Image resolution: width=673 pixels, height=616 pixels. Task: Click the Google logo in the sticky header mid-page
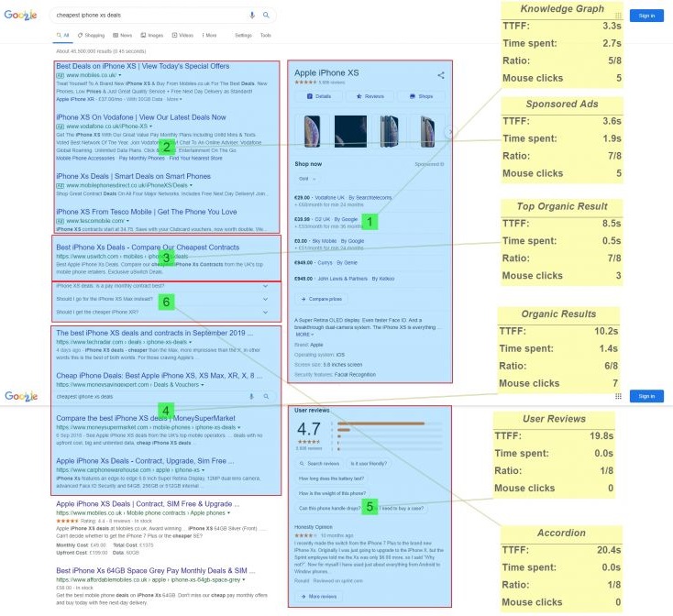coord(21,396)
